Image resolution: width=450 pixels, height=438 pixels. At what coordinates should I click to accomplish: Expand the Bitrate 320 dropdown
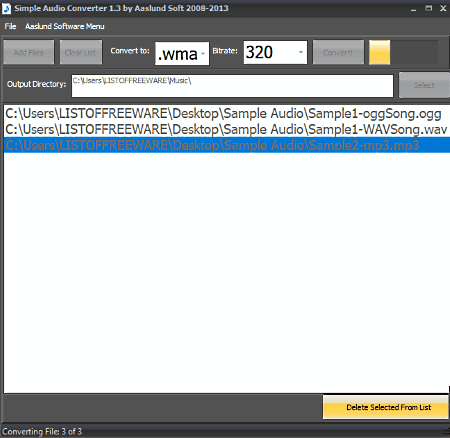pos(275,52)
